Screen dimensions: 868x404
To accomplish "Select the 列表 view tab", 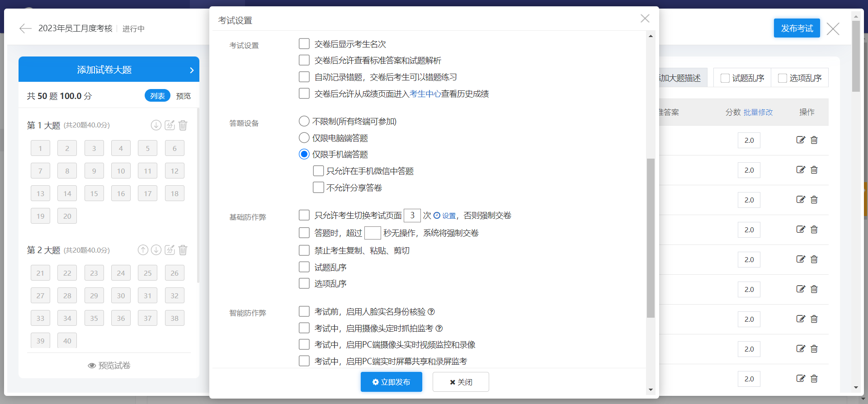I will [157, 96].
